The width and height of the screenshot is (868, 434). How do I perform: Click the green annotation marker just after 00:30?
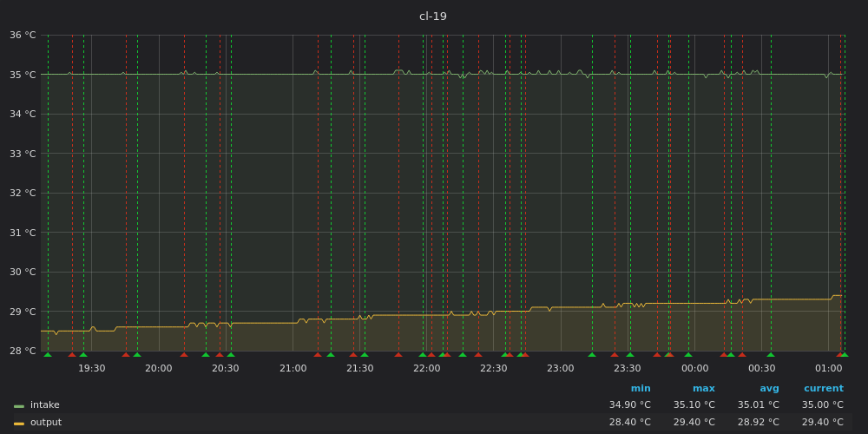pyautogui.click(x=771, y=354)
